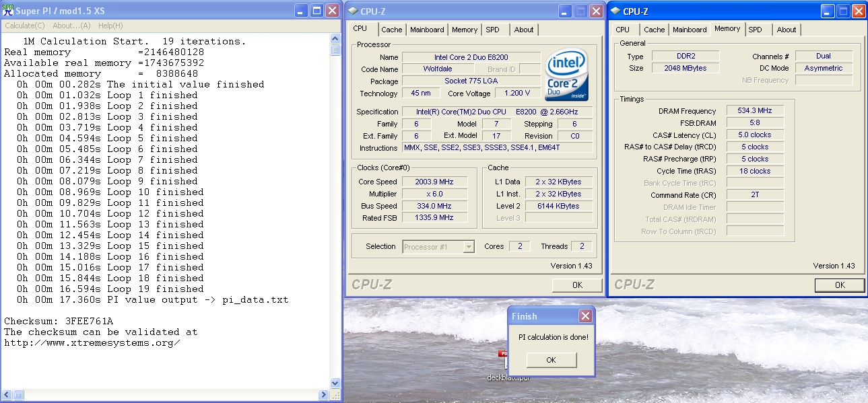
Task: Switch to SPD tab in memory timings window
Action: tap(756, 30)
